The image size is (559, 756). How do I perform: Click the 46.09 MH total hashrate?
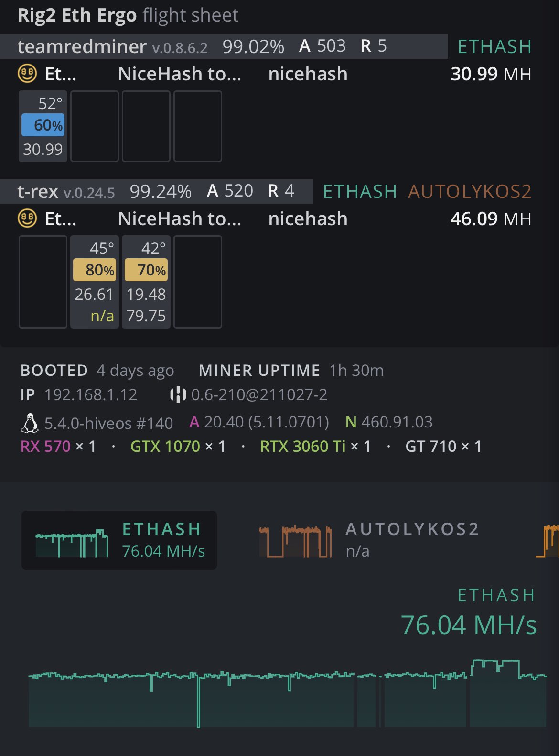(491, 219)
